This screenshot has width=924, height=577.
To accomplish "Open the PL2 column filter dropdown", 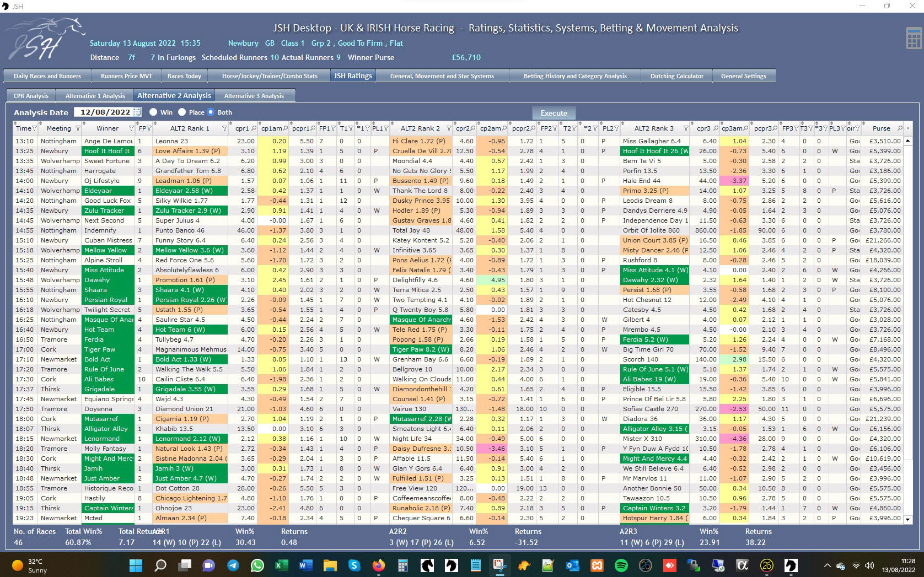I will pos(616,128).
